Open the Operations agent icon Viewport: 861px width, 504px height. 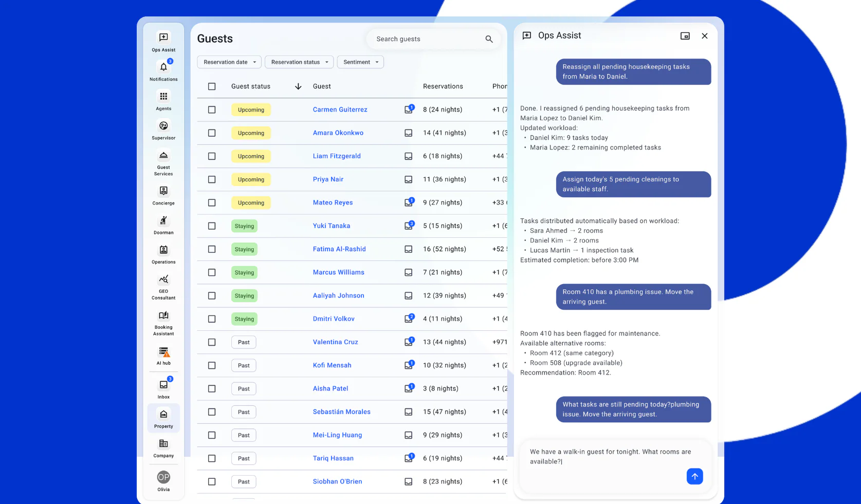tap(163, 250)
